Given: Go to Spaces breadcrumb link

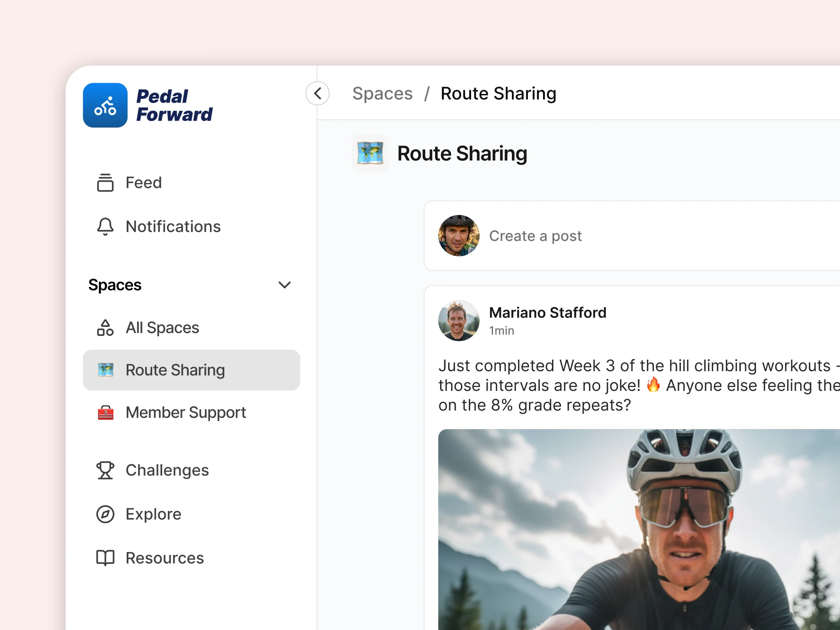Looking at the screenshot, I should pos(382,94).
